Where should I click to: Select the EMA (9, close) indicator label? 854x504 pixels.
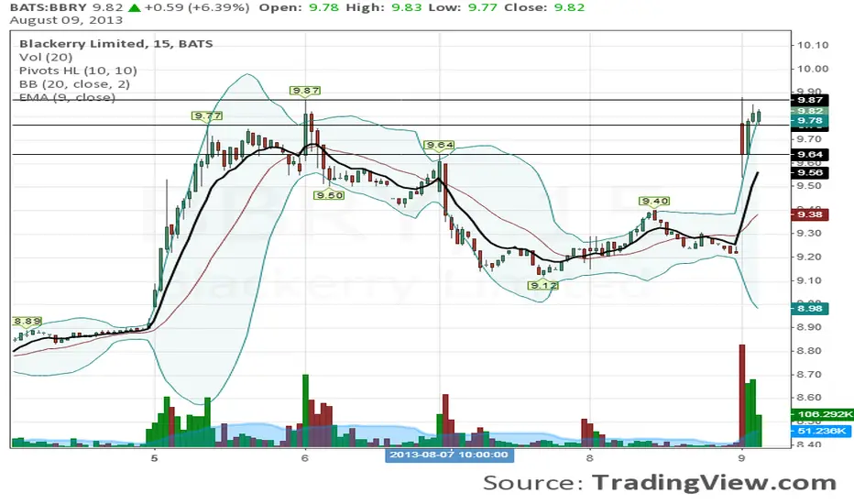click(x=67, y=97)
